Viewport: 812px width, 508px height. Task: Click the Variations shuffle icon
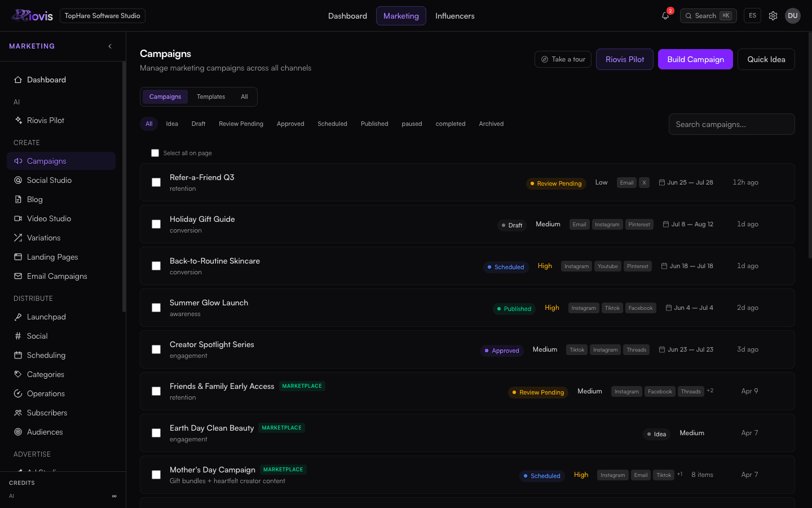[x=18, y=238]
